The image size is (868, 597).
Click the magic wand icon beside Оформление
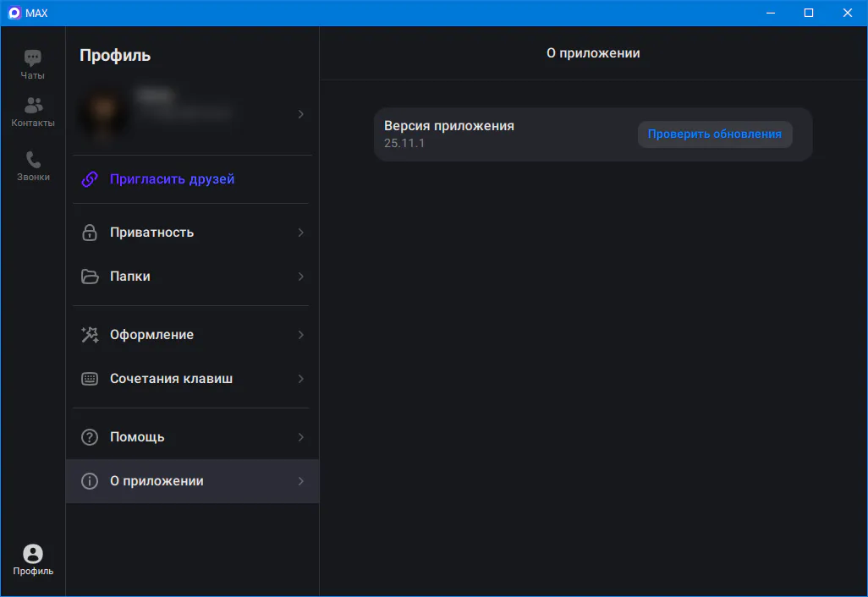90,335
